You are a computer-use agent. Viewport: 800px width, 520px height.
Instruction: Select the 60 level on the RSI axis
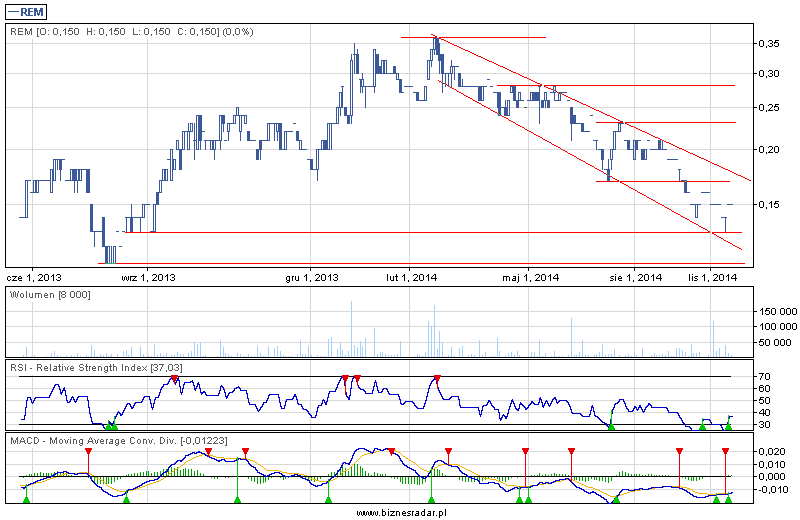tap(764, 389)
